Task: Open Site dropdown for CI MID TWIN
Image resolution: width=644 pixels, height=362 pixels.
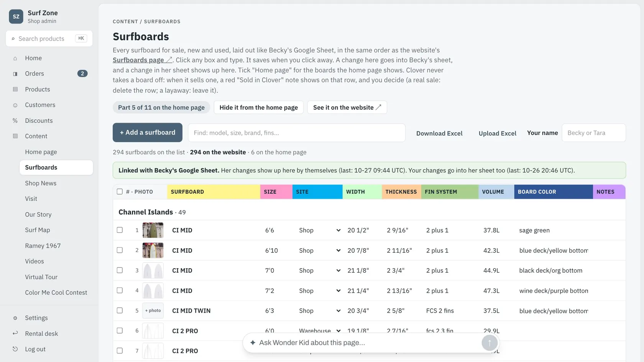Action: 319,311
